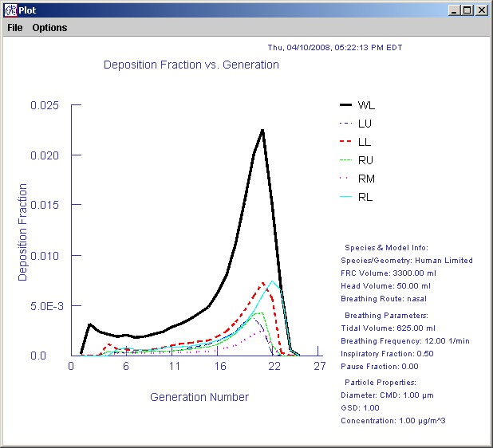Click the peak of the black WL curve
Image resolution: width=493 pixels, height=448 pixels.
coord(262,130)
